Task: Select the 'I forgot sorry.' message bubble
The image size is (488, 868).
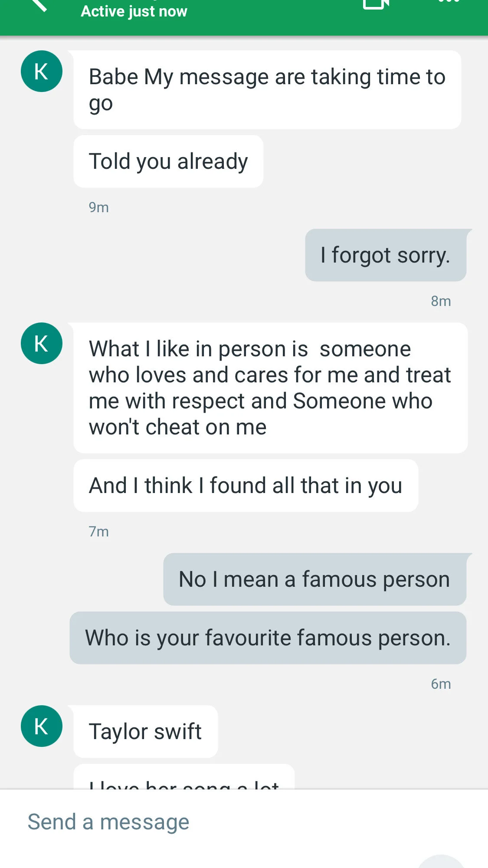Action: (x=386, y=255)
